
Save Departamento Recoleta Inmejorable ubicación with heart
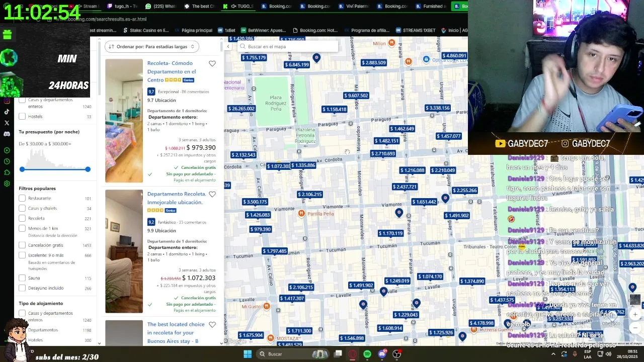click(212, 195)
